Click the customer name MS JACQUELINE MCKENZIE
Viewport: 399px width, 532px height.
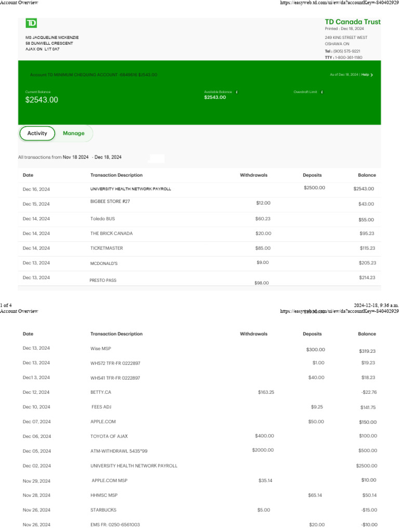click(x=52, y=37)
